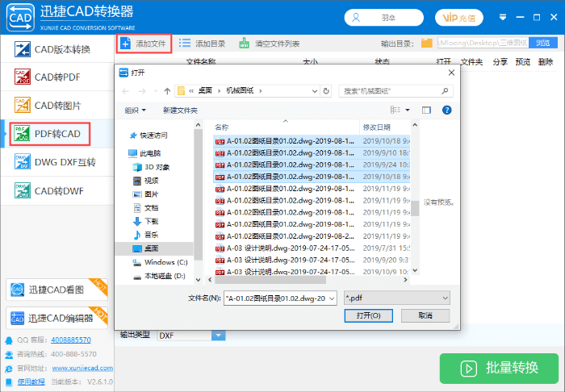The image size is (565, 392).
Task: Select CAD版本转换 in the sidebar
Action: [57, 49]
